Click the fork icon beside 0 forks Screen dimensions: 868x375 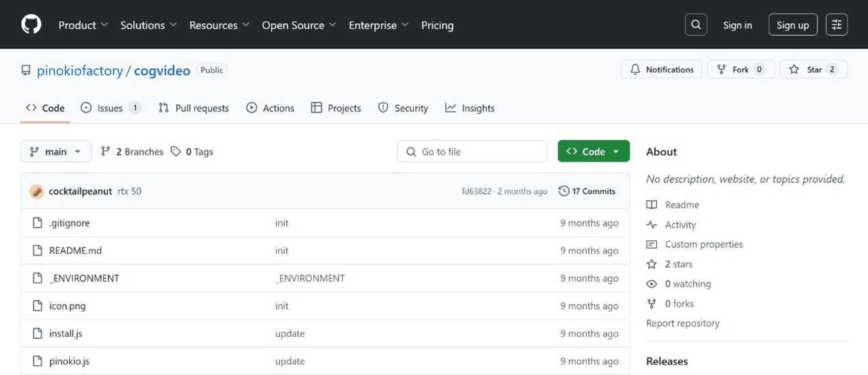tap(652, 304)
